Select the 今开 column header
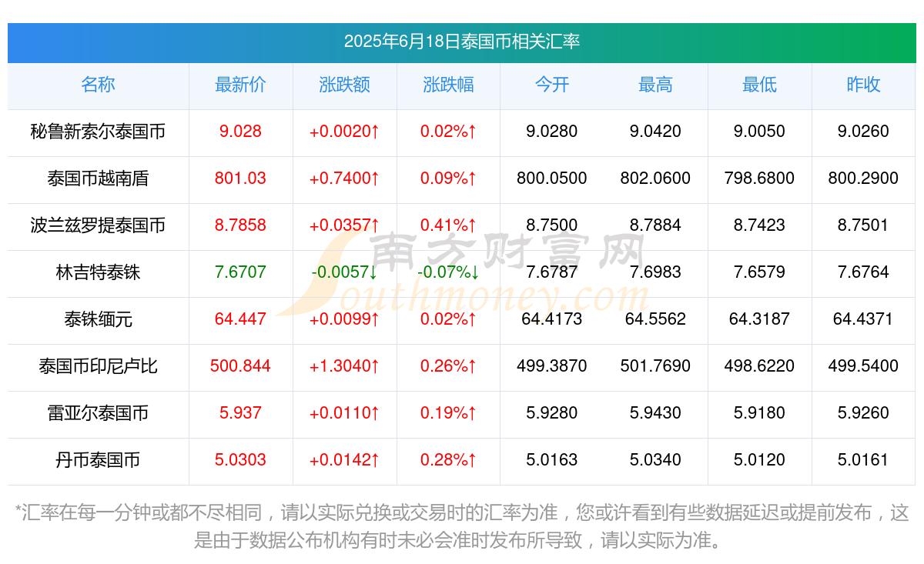Image resolution: width=924 pixels, height=564 pixels. pos(552,85)
